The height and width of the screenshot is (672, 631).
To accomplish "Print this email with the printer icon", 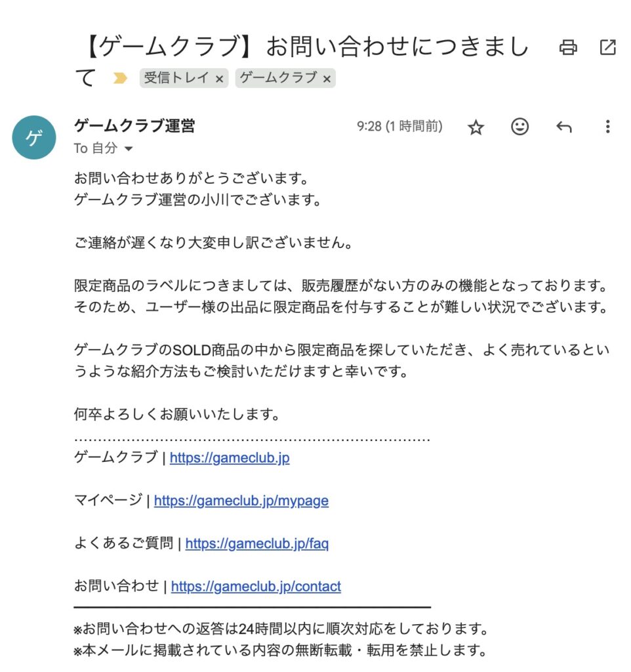I will pos(568,47).
